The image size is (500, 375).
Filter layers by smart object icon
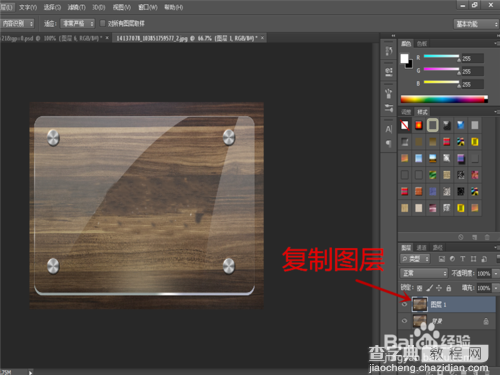click(x=484, y=259)
